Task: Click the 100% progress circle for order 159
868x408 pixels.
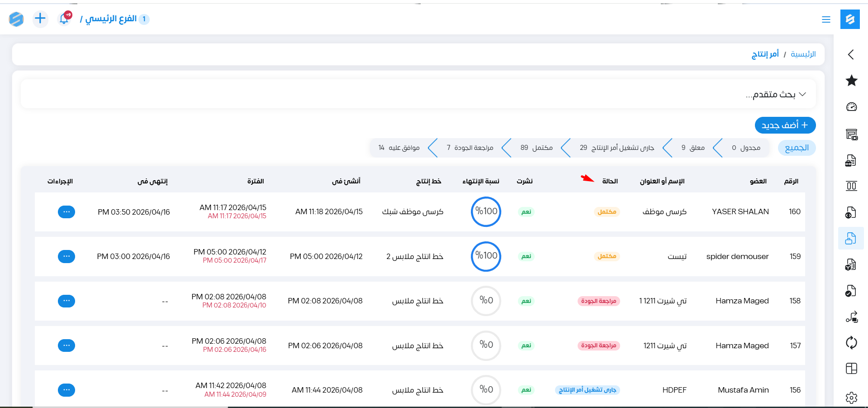Action: [x=486, y=256]
